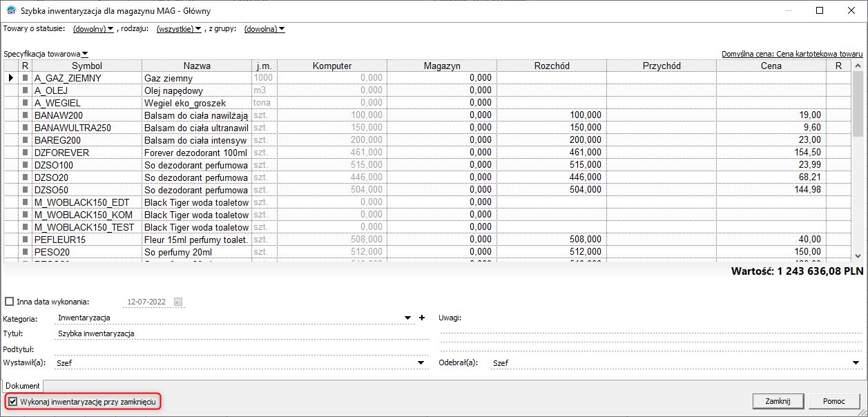Click the j.m. column header

(x=264, y=66)
